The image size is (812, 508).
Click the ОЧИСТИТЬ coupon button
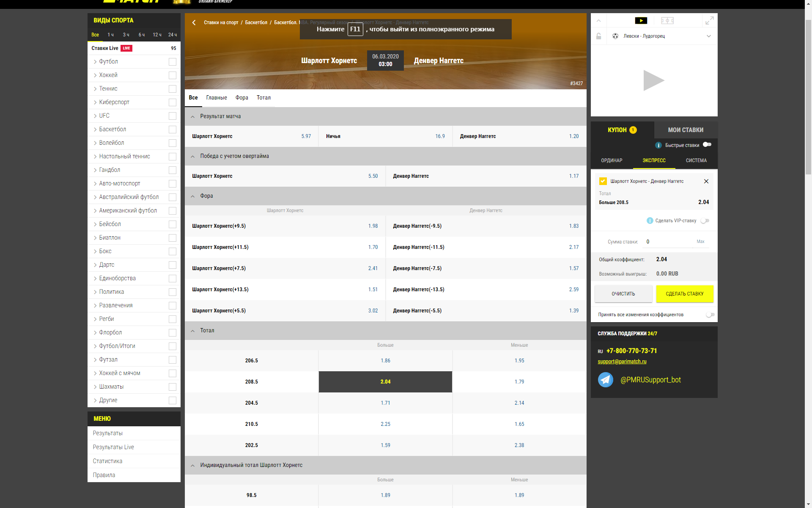623,294
